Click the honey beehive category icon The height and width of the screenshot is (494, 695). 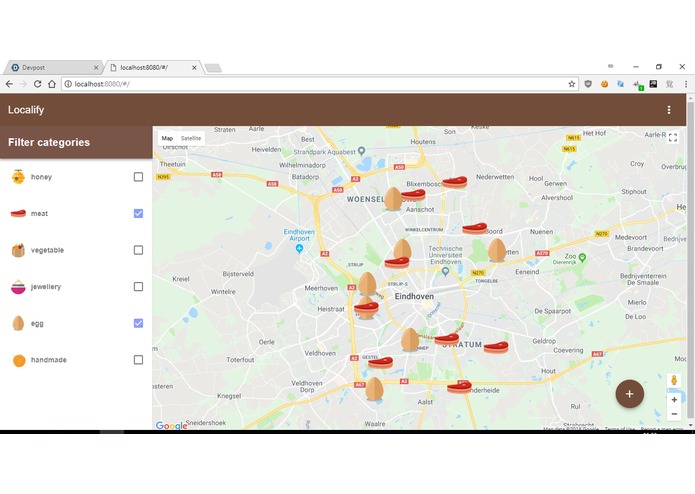[x=18, y=177]
